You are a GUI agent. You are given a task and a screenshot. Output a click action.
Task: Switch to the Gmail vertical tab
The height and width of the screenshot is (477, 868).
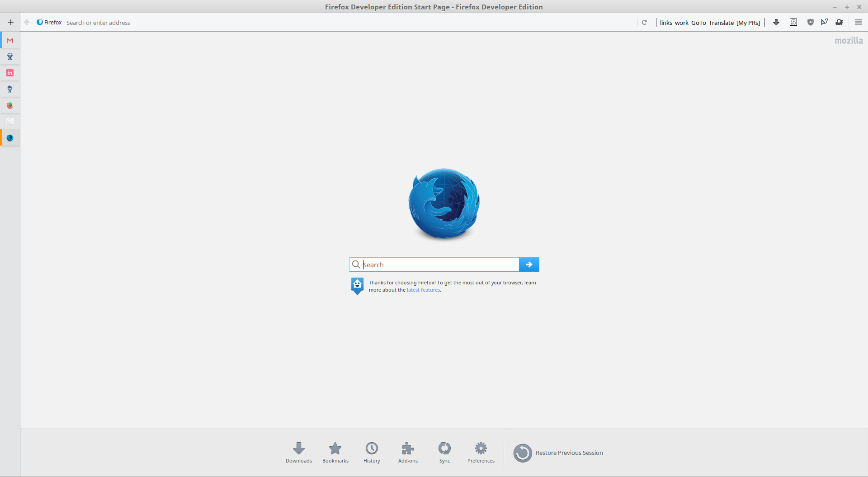[10, 40]
